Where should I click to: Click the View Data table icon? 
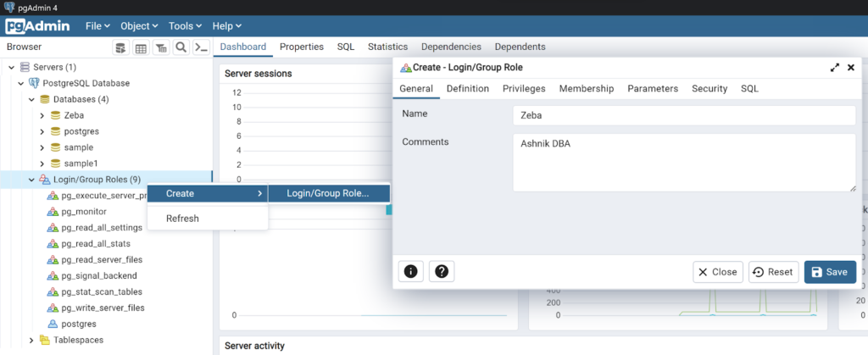coord(141,47)
